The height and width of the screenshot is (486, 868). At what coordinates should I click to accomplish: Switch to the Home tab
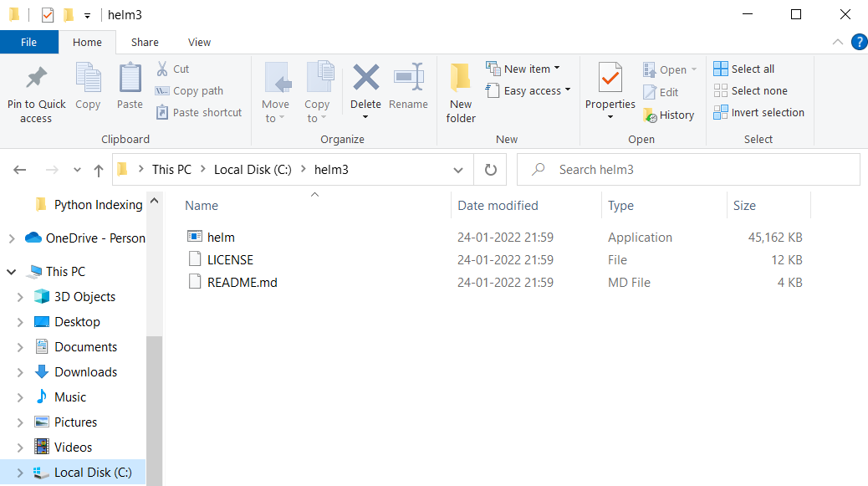point(87,42)
